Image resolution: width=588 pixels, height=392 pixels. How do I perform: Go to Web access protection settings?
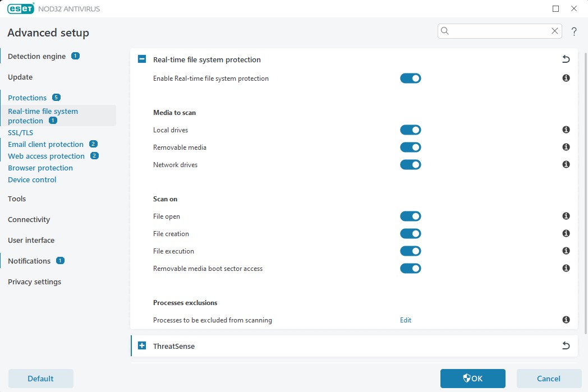coord(46,156)
